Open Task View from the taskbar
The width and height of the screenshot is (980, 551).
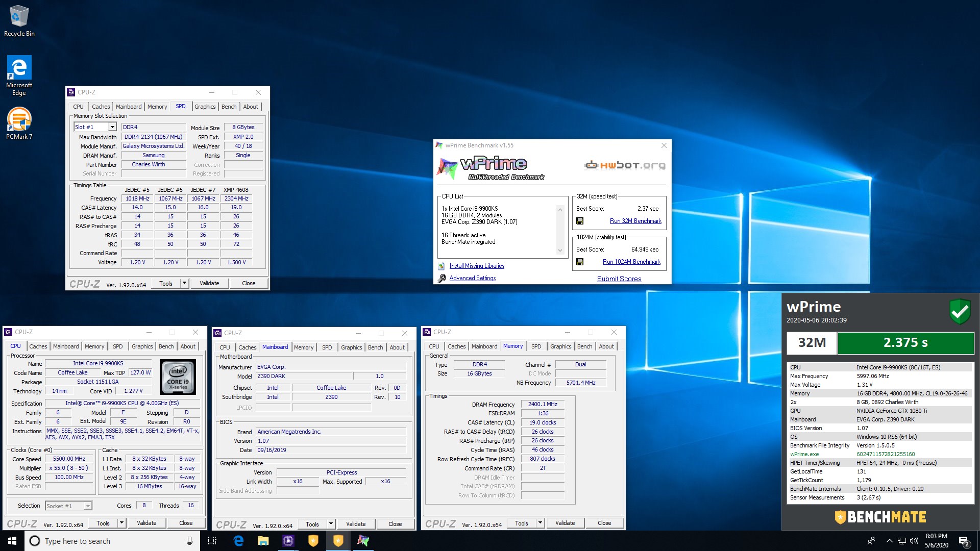coord(212,541)
